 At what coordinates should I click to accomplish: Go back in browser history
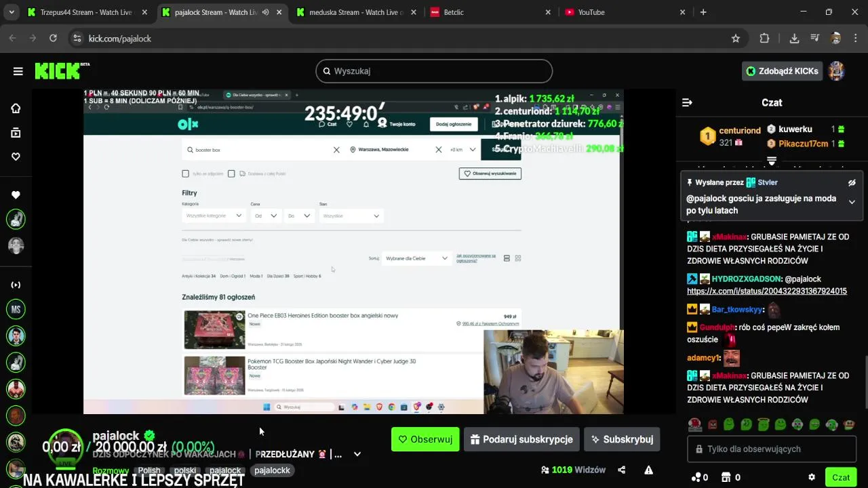click(x=12, y=39)
